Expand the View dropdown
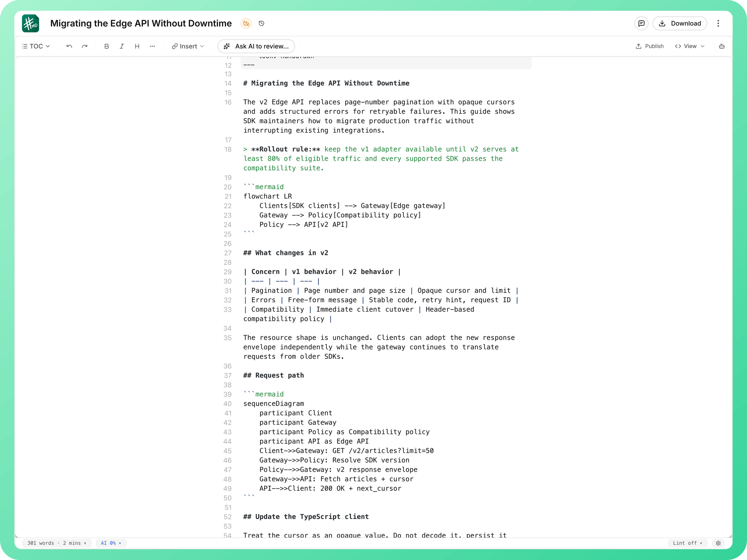 [x=690, y=46]
